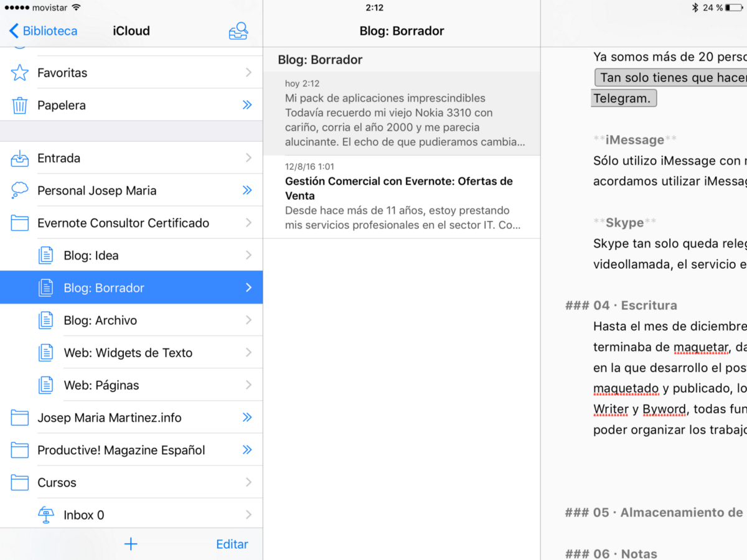The width and height of the screenshot is (747, 560).
Task: Expand Productive! Magazine Español double chevron
Action: [247, 450]
